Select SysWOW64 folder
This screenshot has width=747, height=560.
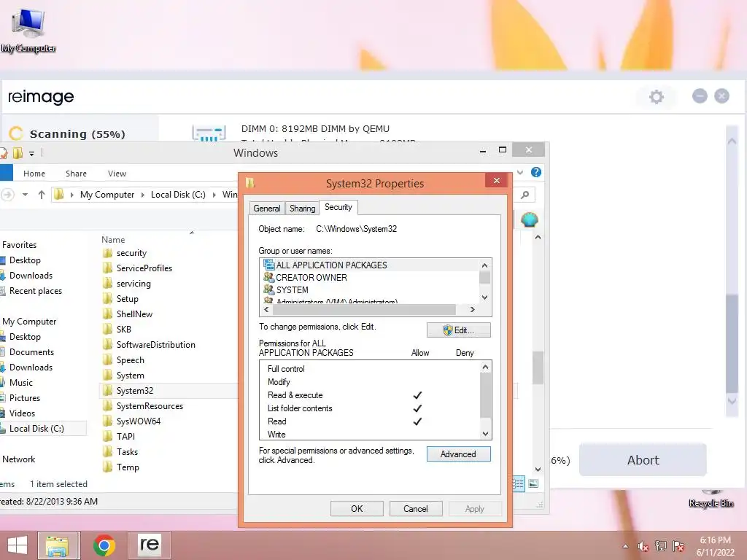[x=138, y=421]
